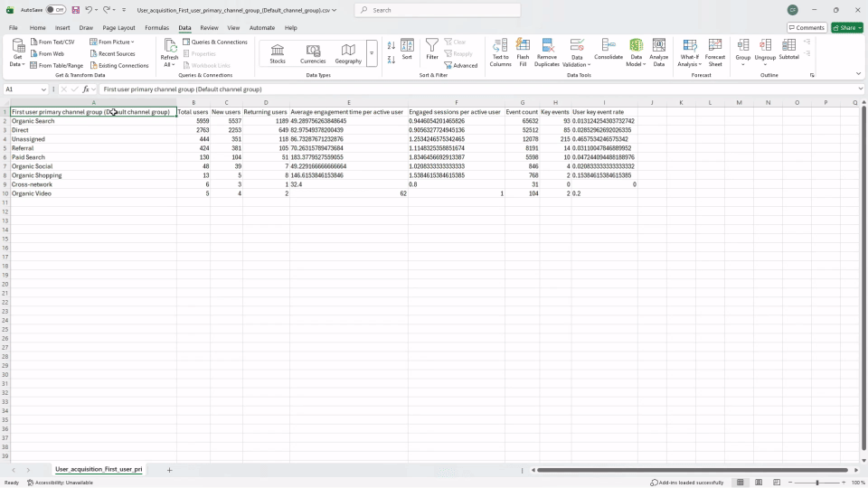The width and height of the screenshot is (868, 488).
Task: Switch to the Formulas tab
Action: pos(156,28)
